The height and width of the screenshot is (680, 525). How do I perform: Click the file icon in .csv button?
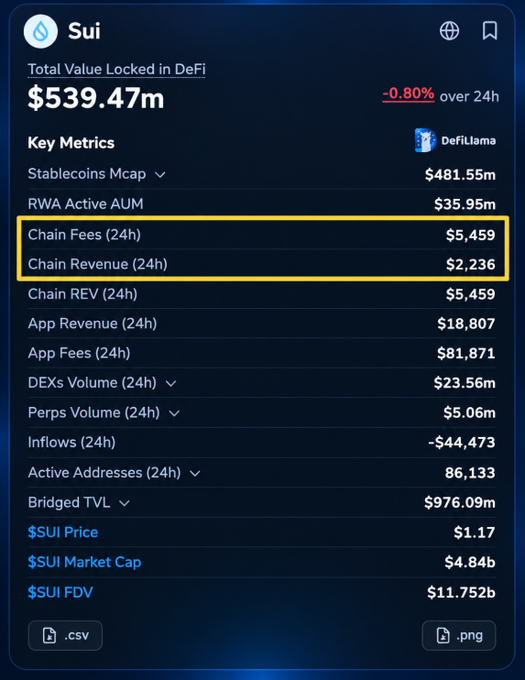pyautogui.click(x=49, y=636)
